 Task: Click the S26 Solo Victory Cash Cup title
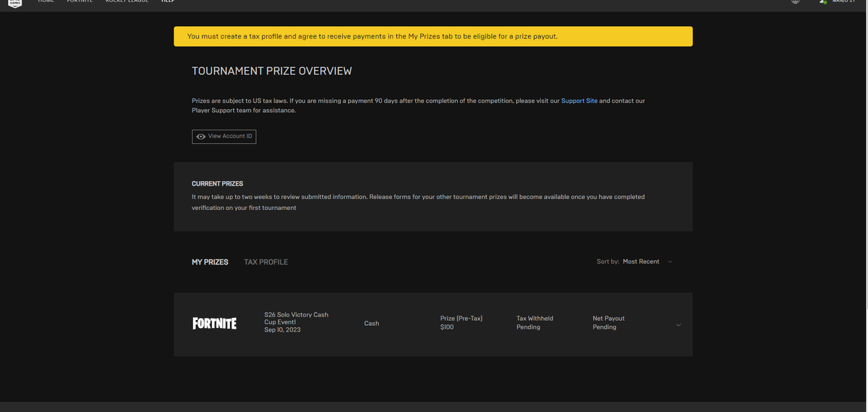click(297, 319)
